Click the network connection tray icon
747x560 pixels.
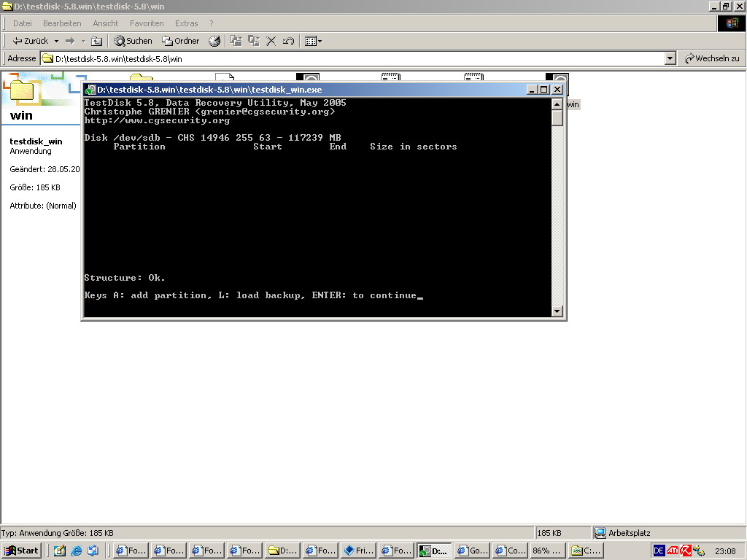click(699, 551)
